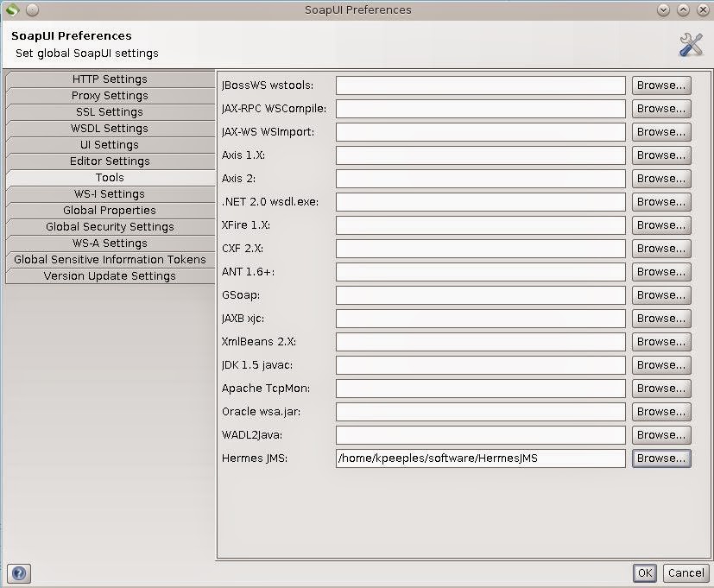Browse for GSoap path
The image size is (714, 588).
661,295
